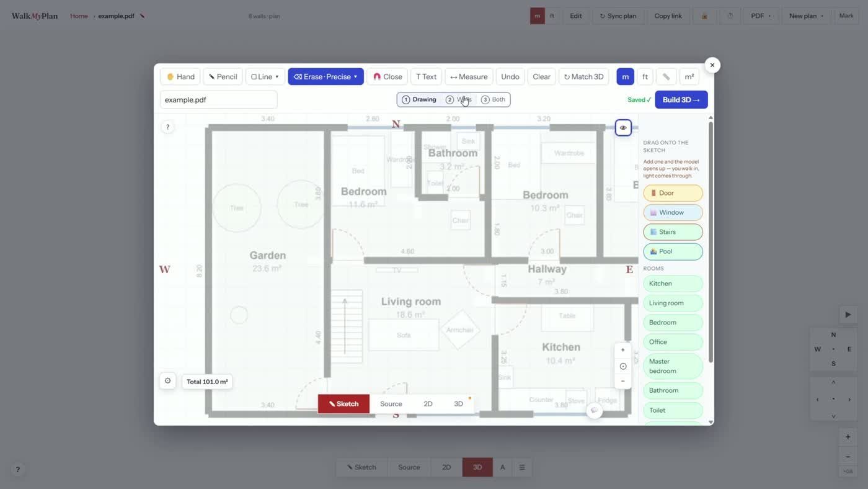Click the icon button left of PDF

tap(730, 16)
